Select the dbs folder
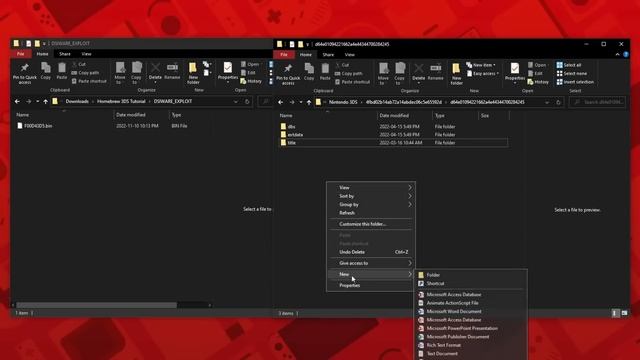Viewport: 640px width, 360px height. coord(394,127)
